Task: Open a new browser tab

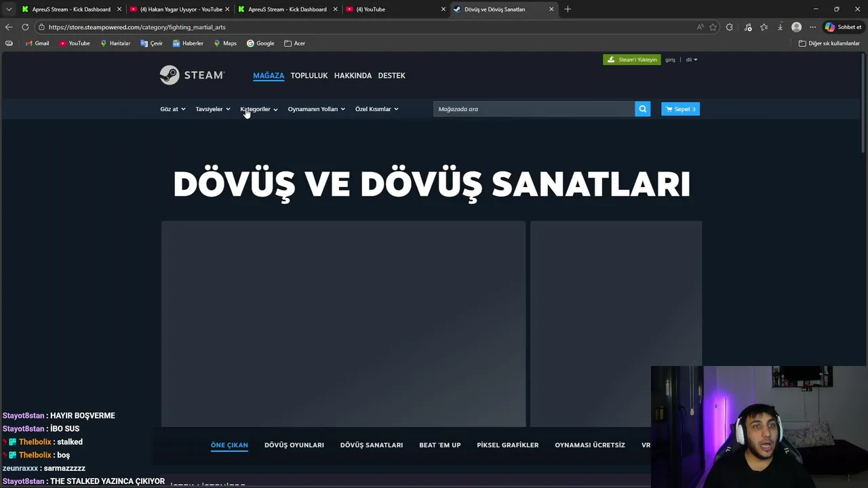Action: point(568,9)
